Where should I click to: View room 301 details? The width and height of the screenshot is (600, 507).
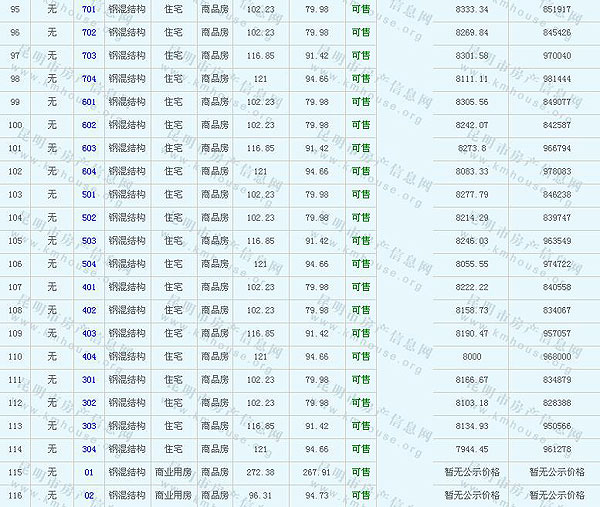(89, 379)
